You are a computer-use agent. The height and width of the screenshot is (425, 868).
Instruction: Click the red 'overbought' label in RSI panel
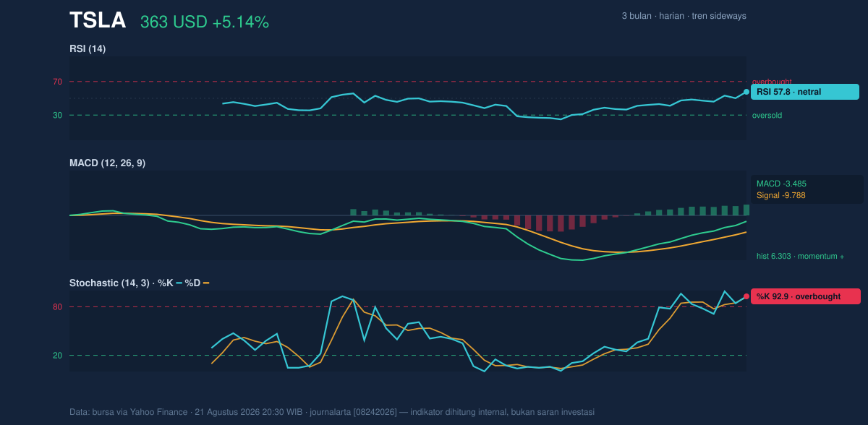point(772,82)
